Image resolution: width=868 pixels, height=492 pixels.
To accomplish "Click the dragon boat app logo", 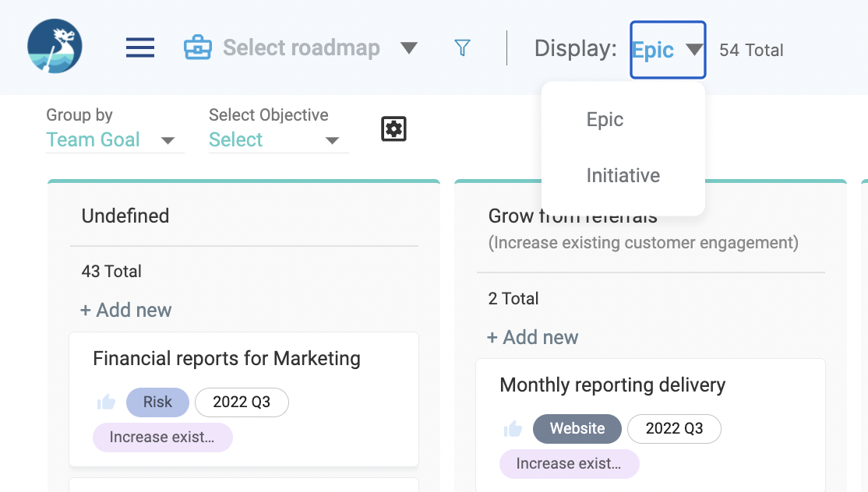I will coord(55,46).
